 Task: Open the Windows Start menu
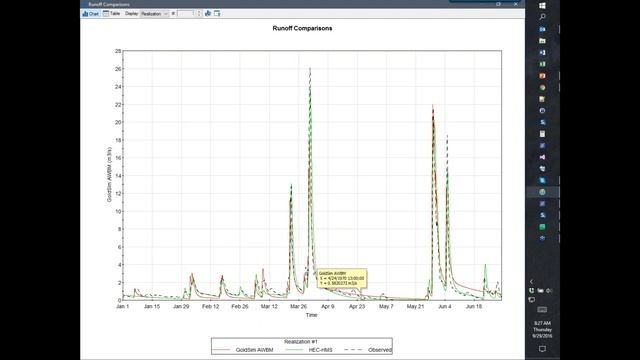(x=542, y=6)
